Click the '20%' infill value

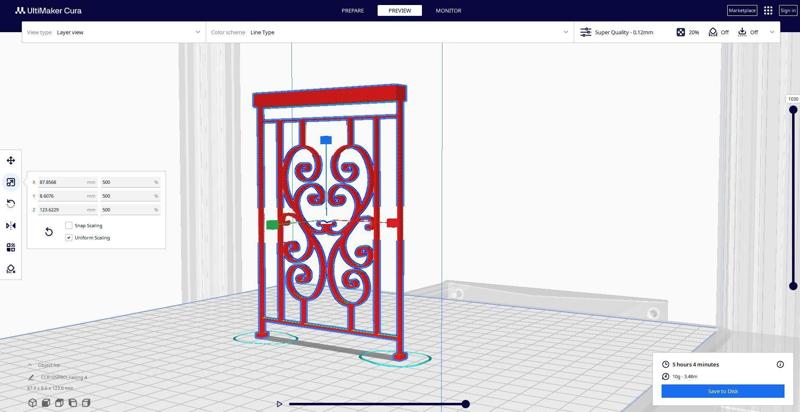tap(694, 32)
